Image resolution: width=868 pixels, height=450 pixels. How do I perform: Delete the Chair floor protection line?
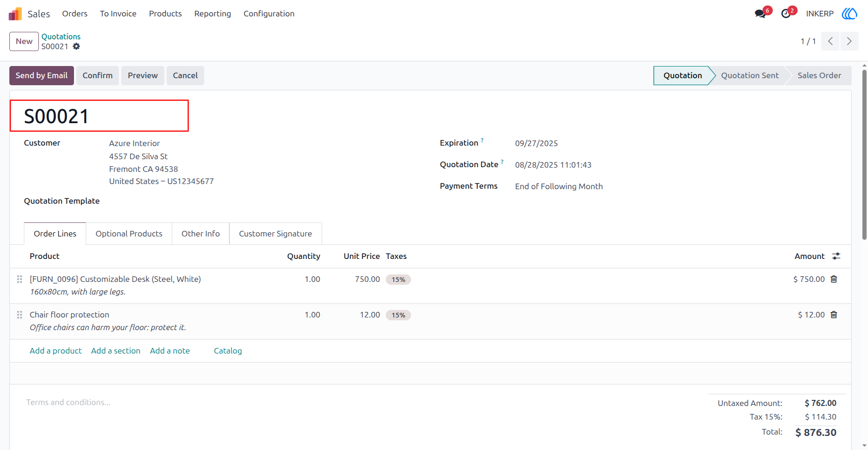[x=834, y=315]
